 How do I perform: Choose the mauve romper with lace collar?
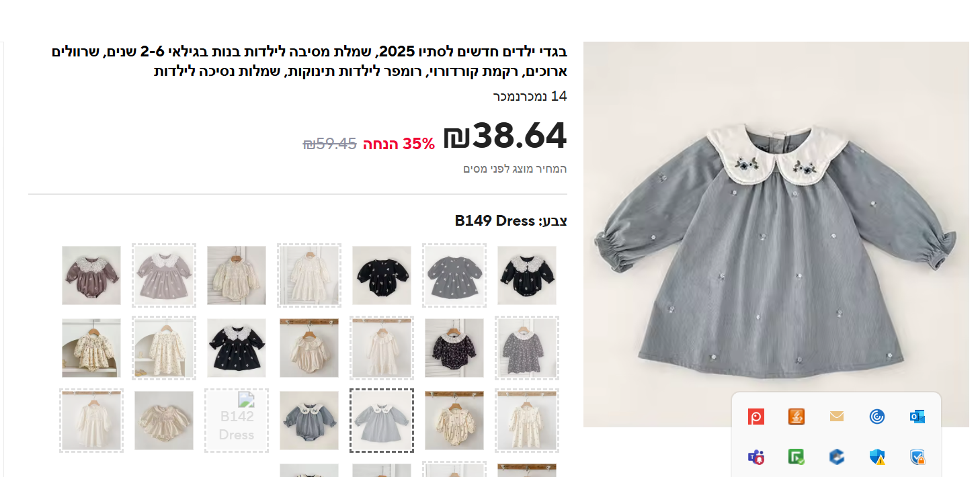(x=91, y=275)
